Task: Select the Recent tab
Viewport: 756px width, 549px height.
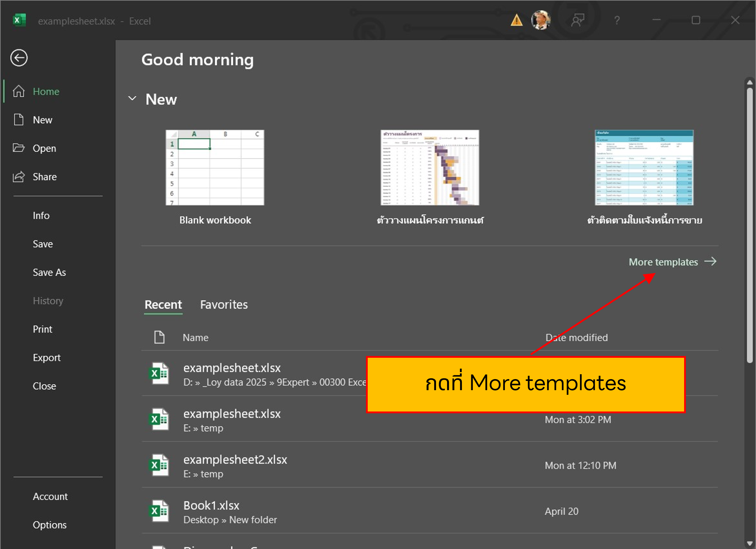Action: [163, 305]
